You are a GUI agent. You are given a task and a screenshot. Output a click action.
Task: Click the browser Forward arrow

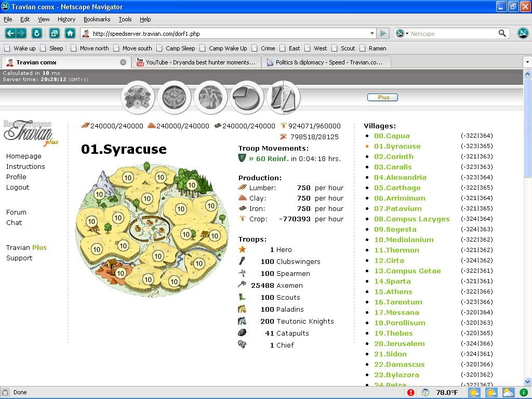click(21, 33)
